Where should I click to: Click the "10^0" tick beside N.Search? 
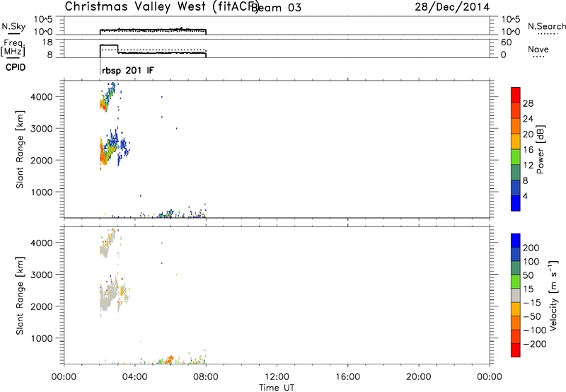pyautogui.click(x=511, y=32)
